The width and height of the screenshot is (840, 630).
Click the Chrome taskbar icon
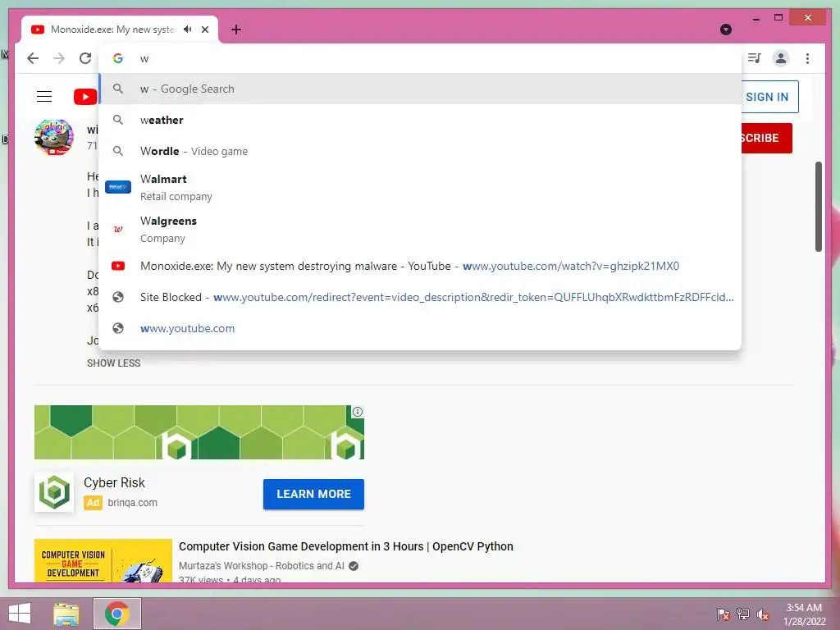(x=117, y=614)
